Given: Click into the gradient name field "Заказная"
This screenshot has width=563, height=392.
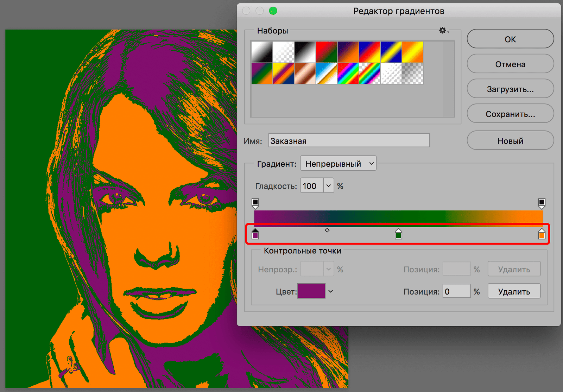Looking at the screenshot, I should point(348,141).
